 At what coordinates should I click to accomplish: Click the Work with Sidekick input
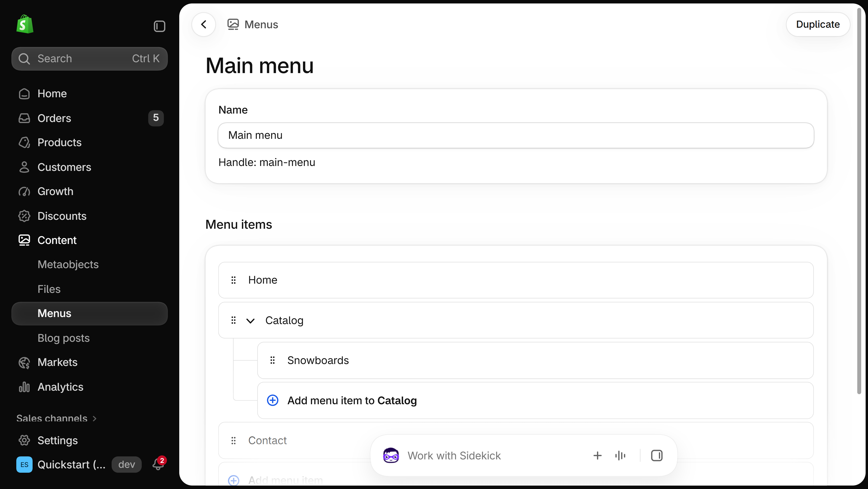[454, 456]
